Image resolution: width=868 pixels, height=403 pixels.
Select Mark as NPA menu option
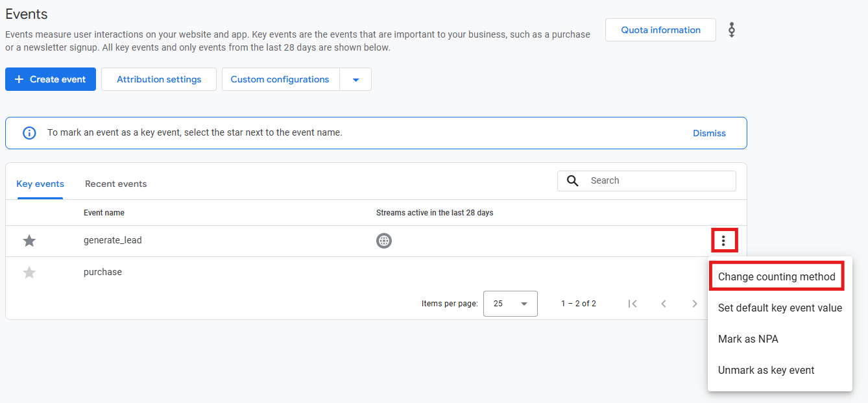click(780, 339)
